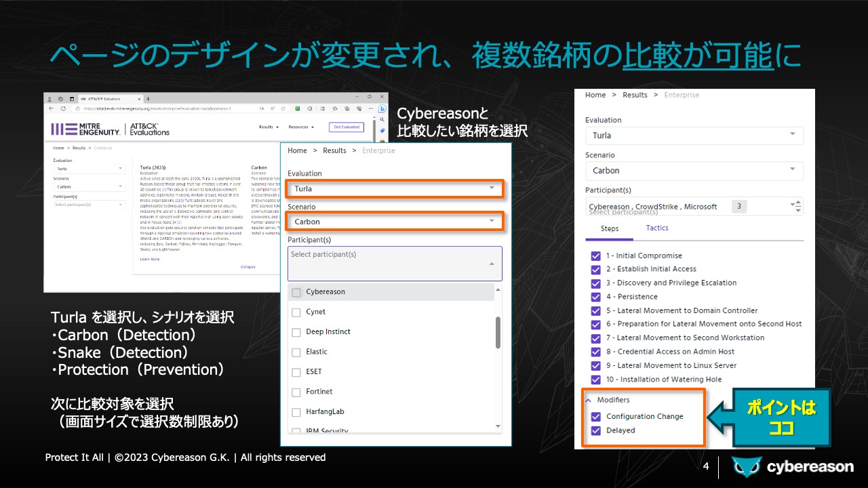This screenshot has height=488, width=868.
Task: Click the participant list scroll down arrow
Action: coord(498,426)
